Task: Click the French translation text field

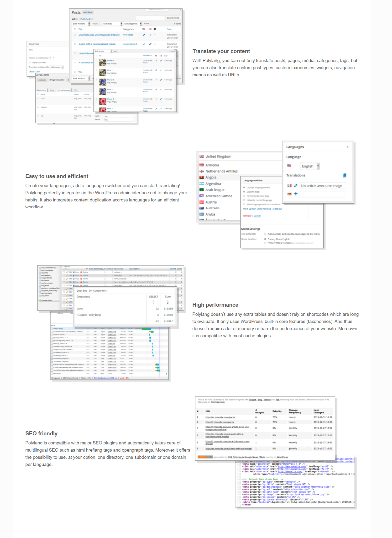Action: click(x=323, y=186)
